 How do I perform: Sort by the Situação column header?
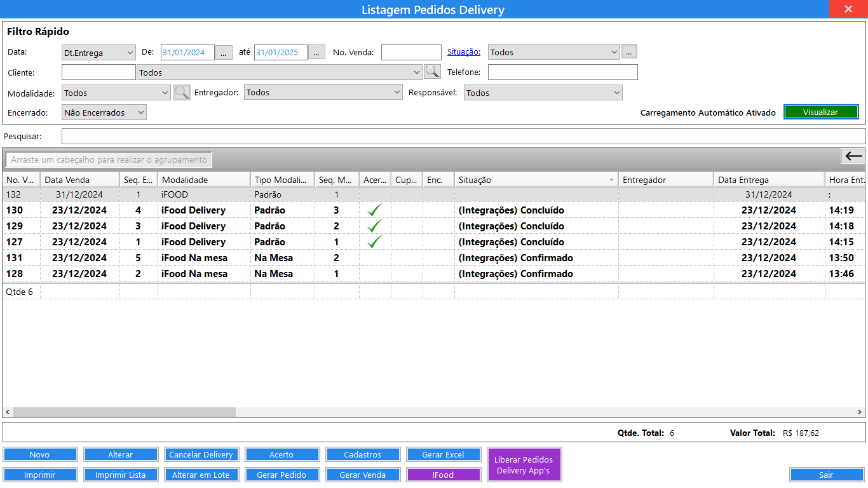pyautogui.click(x=536, y=180)
